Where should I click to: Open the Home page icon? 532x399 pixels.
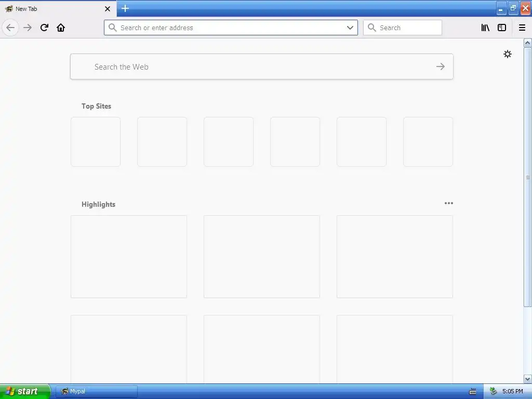(x=61, y=28)
